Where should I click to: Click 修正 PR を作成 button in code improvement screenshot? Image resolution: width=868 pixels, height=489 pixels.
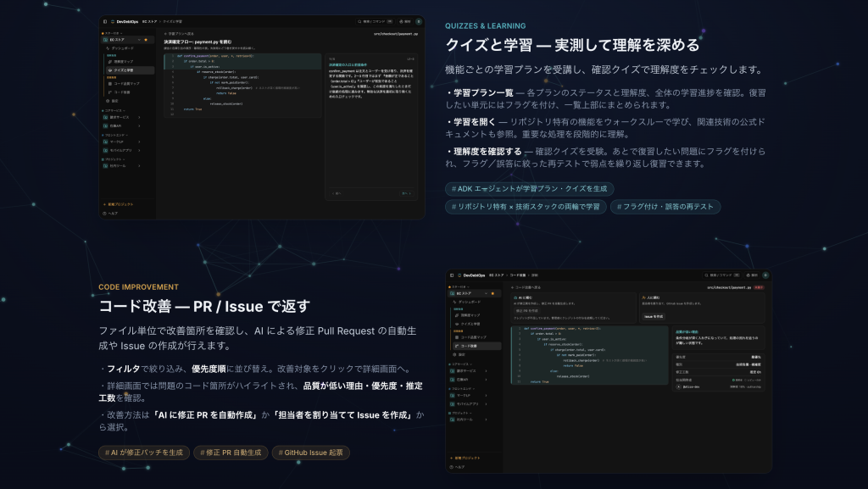(526, 310)
